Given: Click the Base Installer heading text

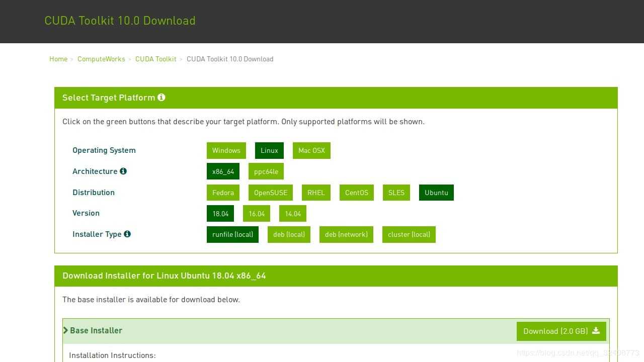Looking at the screenshot, I should click(96, 330).
